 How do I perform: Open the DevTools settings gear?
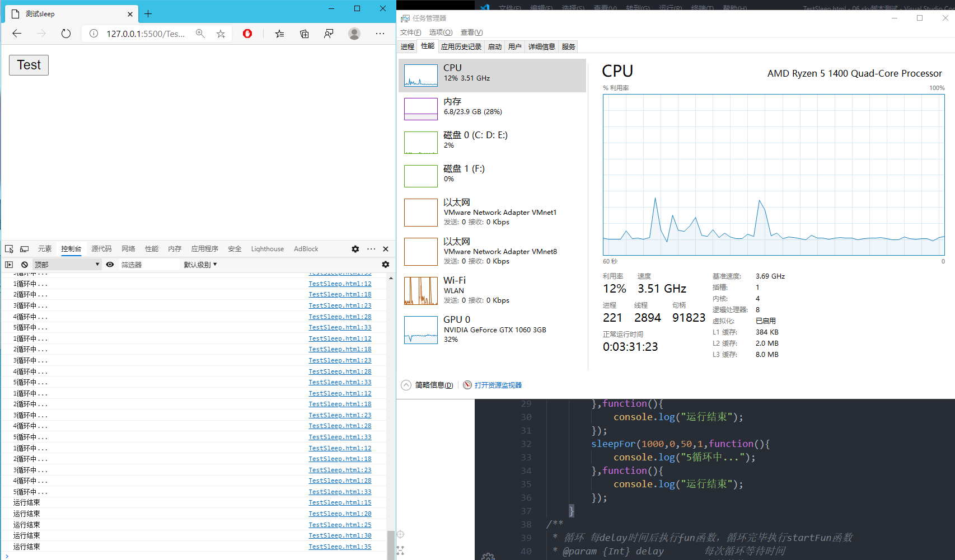pos(355,248)
